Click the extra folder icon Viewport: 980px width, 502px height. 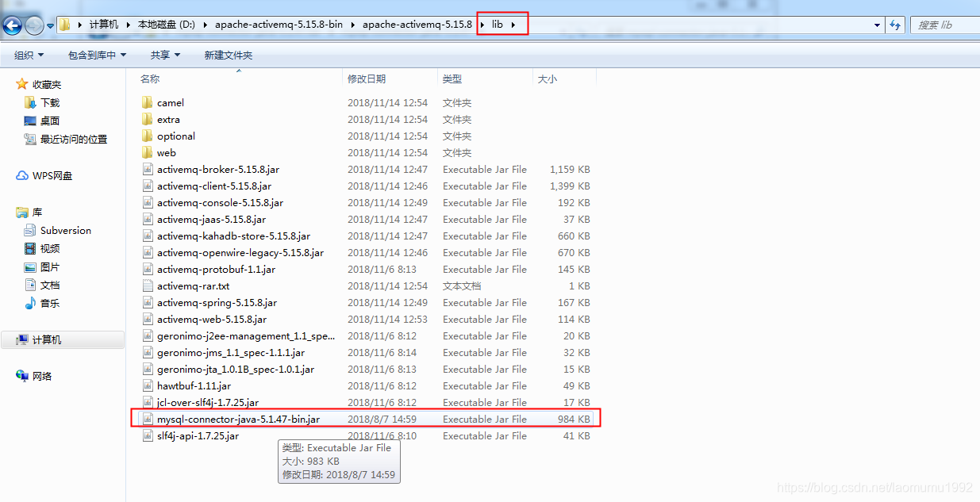pos(147,119)
